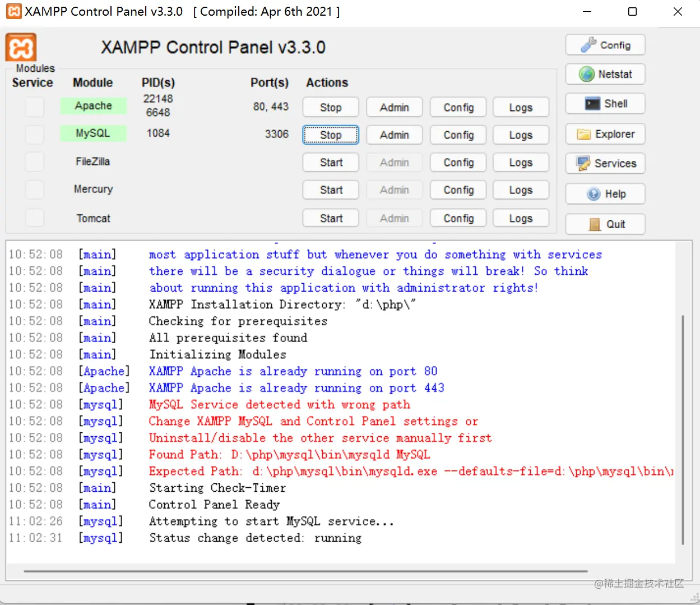Image resolution: width=700 pixels, height=605 pixels.
Task: Click log line 'MySQL Service detected with wrong path'
Action: pyautogui.click(x=279, y=404)
